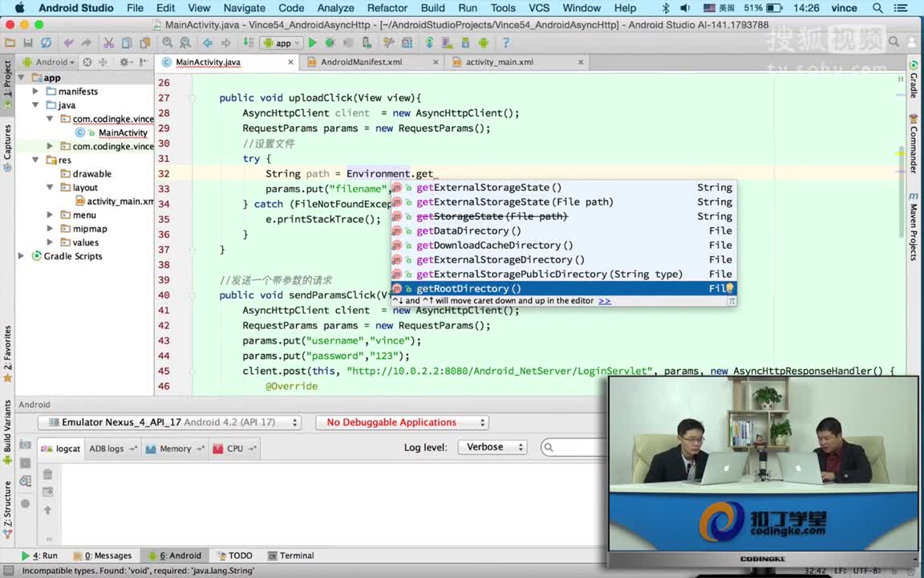Image resolution: width=924 pixels, height=578 pixels.
Task: Select the Undo arrow in the toolbar
Action: pos(70,43)
